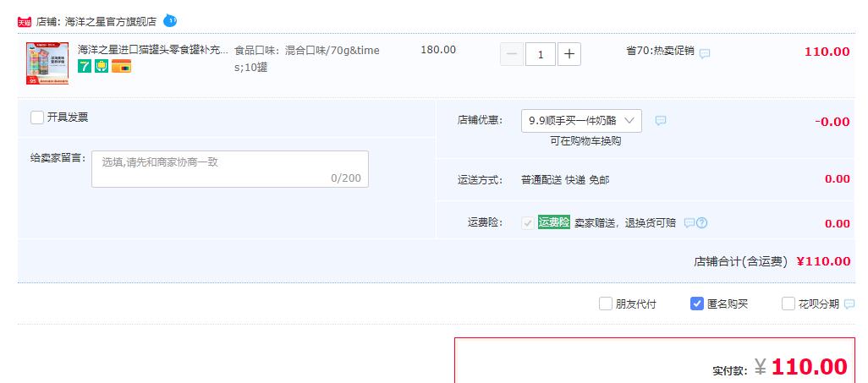Click the -0.00 store discount amount

[x=832, y=122]
